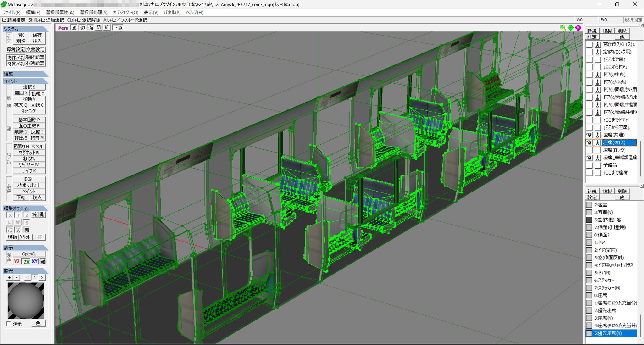Show the 座席(ロング) object visibility box
Screen dimensions: 644x345
tap(589, 150)
